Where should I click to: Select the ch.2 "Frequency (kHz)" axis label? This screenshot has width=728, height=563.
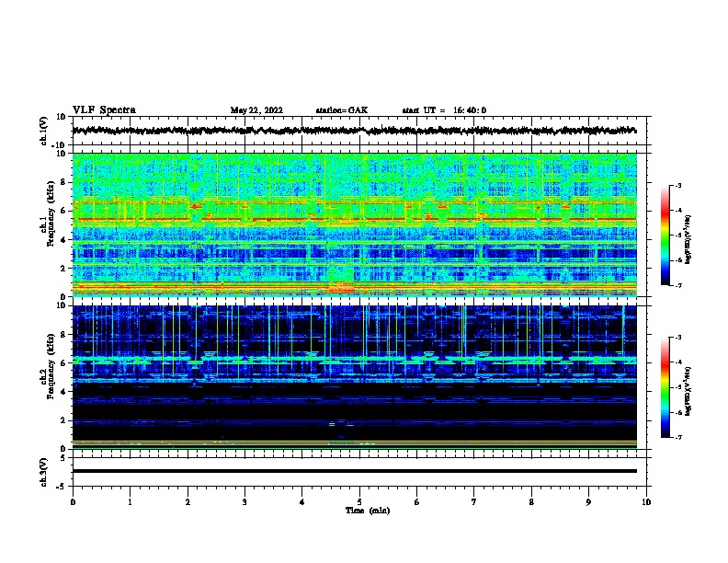51,366
